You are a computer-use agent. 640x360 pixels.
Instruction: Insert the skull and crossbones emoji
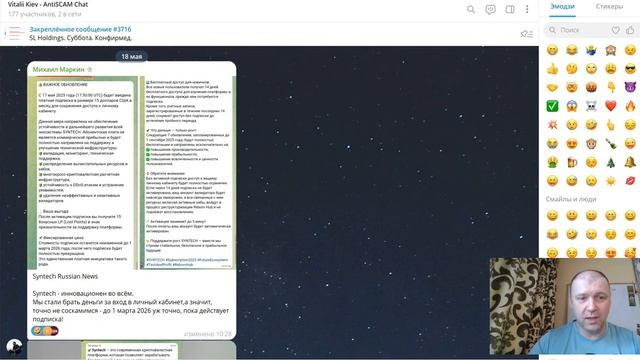591,106
